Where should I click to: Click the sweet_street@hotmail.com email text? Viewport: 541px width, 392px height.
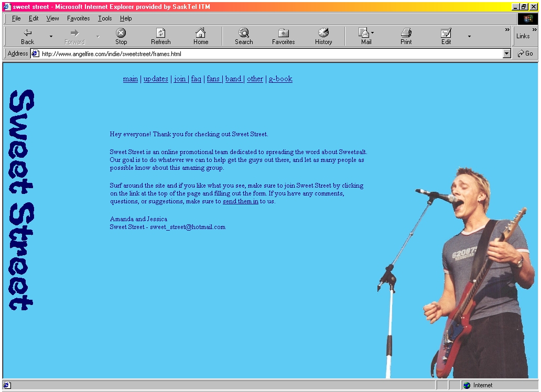[x=188, y=227]
